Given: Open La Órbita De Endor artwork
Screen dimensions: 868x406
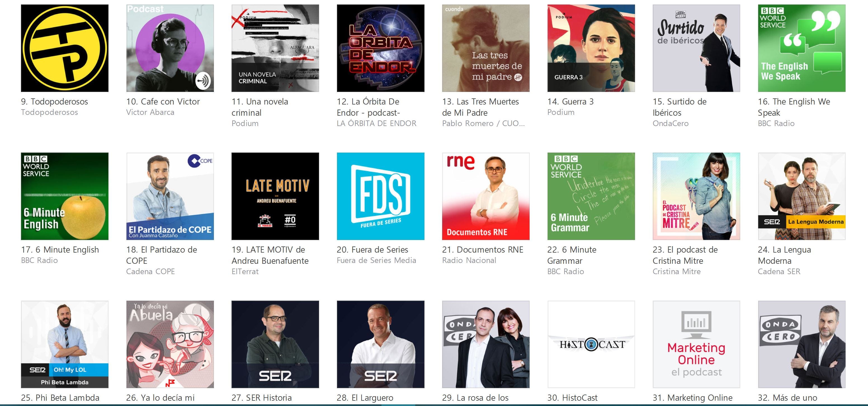Looking at the screenshot, I should pos(380,48).
